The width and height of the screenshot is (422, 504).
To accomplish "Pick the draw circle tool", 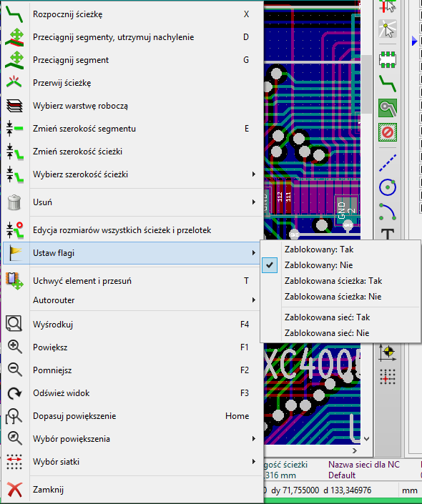I will (x=387, y=187).
